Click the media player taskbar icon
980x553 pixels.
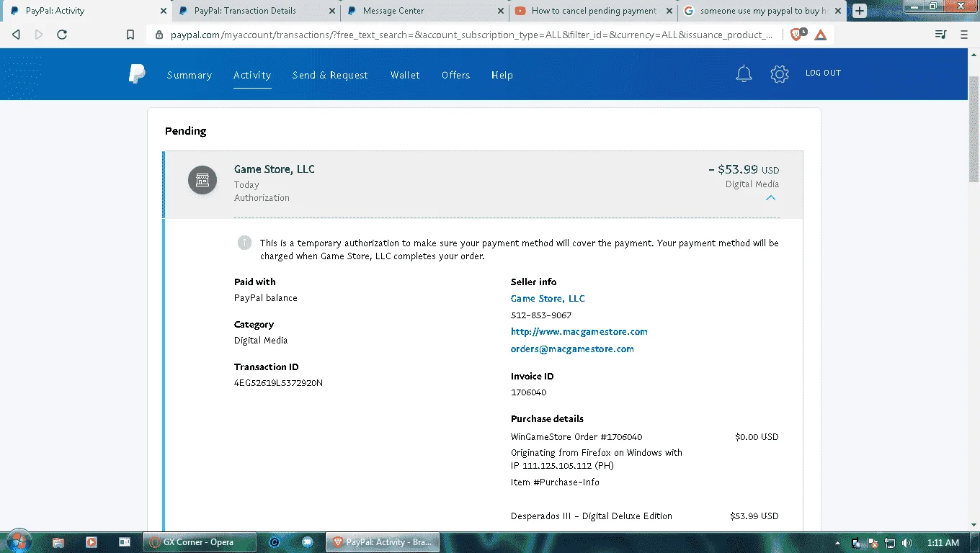point(92,541)
